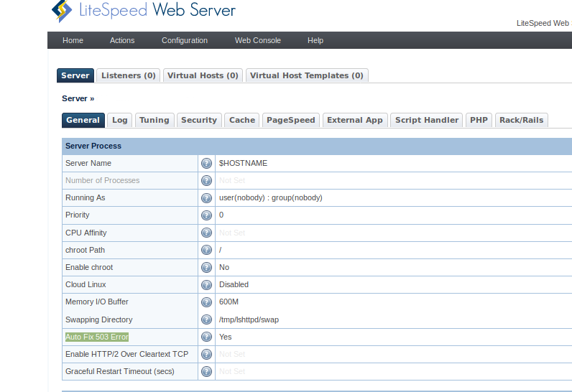Open help icon for Enable HTTP/2 Over Cleartext TCP

206,354
